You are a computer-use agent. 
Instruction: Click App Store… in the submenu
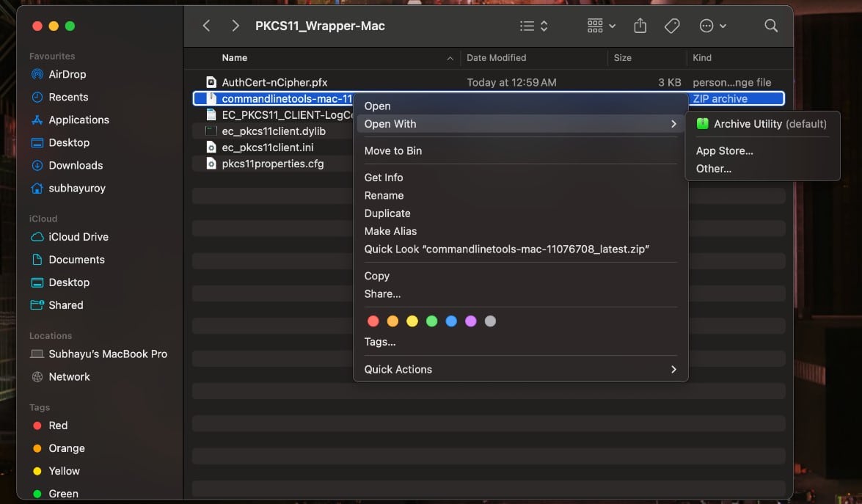pos(724,150)
